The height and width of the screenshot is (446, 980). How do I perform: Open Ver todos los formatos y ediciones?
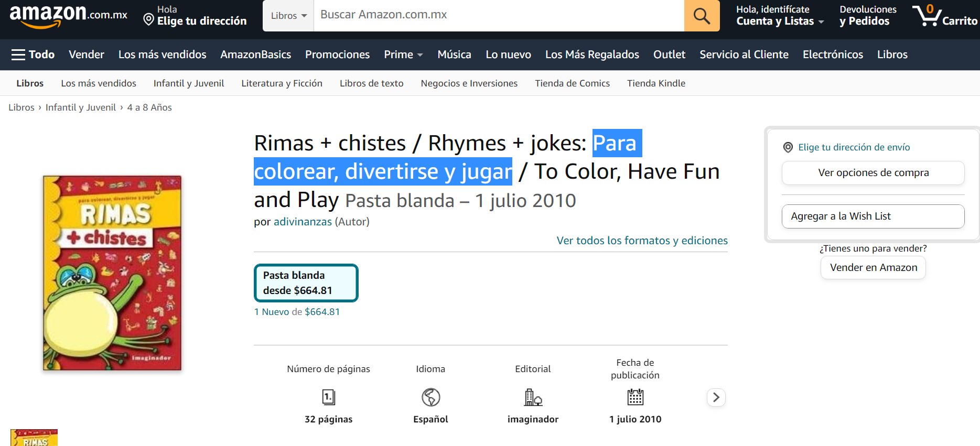642,241
